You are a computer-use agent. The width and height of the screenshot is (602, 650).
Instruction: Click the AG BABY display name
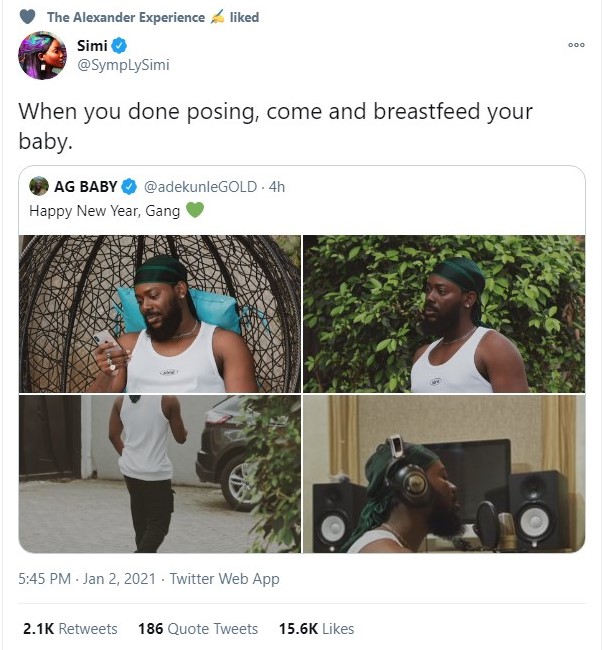86,187
